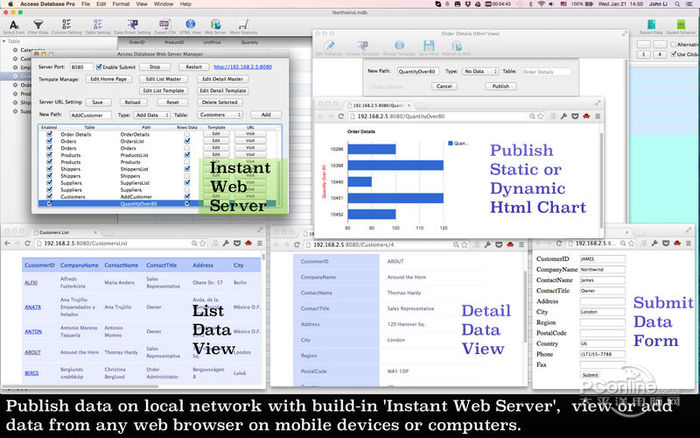The image size is (700, 438).
Task: Open the Edit menu
Action: (x=101, y=4)
